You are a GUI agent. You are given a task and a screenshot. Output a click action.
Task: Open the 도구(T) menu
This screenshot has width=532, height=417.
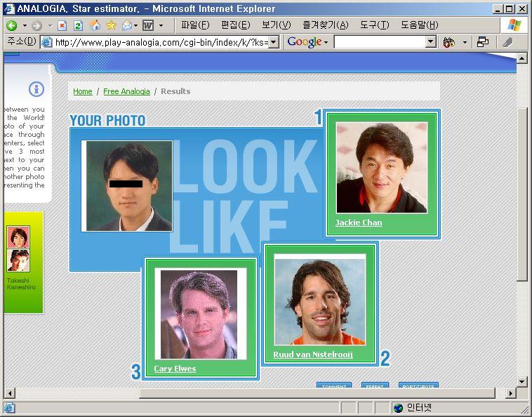click(x=374, y=25)
